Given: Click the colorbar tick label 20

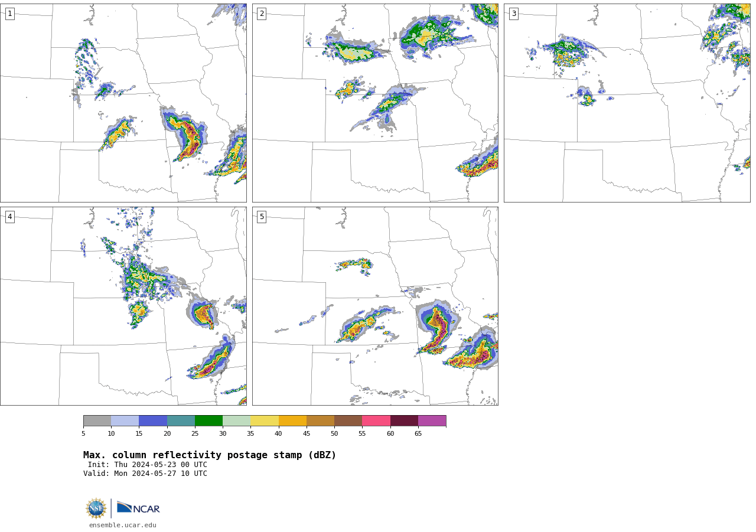Looking at the screenshot, I should [x=167, y=434].
